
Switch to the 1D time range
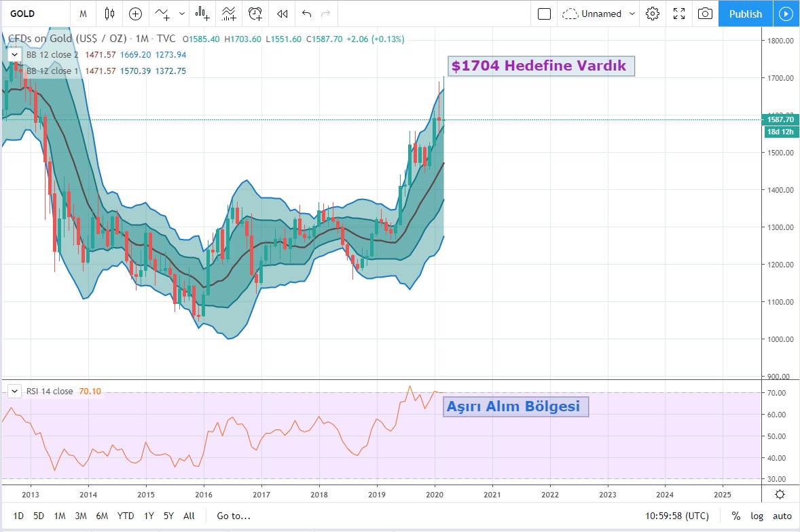(18, 516)
